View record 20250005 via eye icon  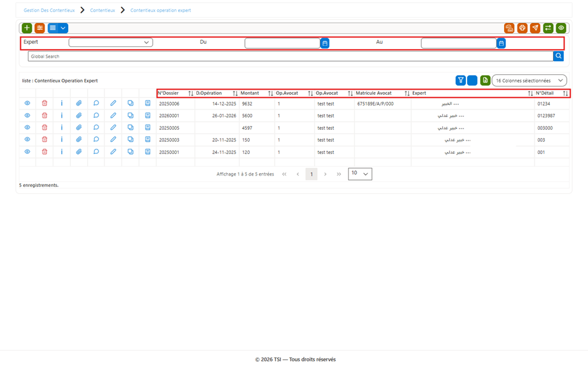[x=27, y=127]
